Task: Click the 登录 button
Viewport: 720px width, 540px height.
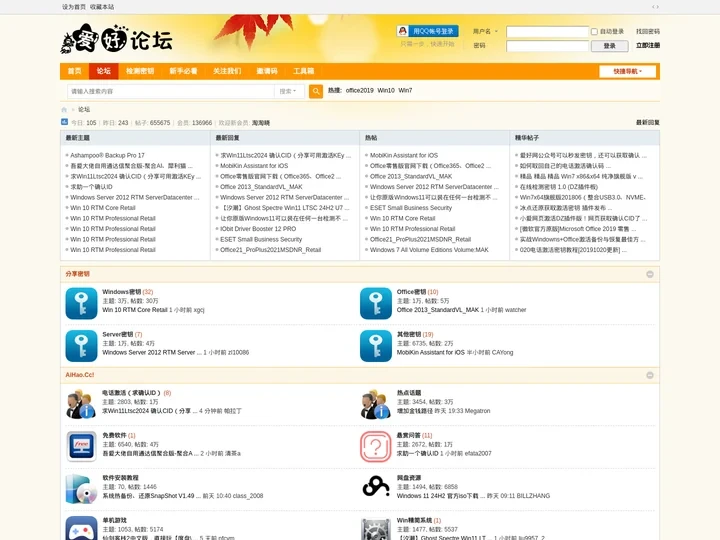Action: [609, 46]
